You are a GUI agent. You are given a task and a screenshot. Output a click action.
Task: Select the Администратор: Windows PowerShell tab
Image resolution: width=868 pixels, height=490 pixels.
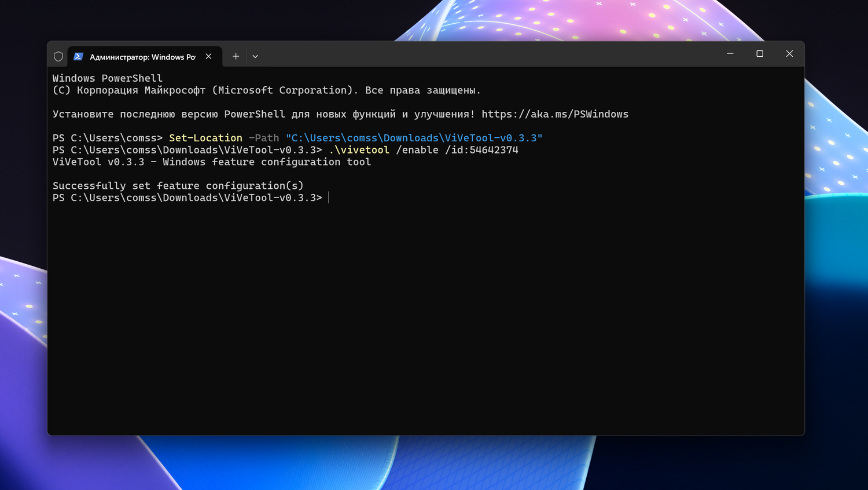pos(145,56)
